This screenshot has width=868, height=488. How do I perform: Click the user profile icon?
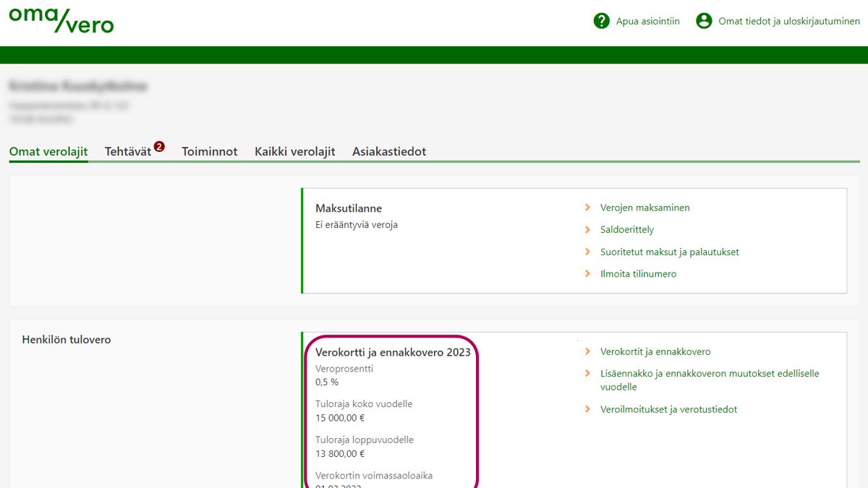tap(704, 21)
